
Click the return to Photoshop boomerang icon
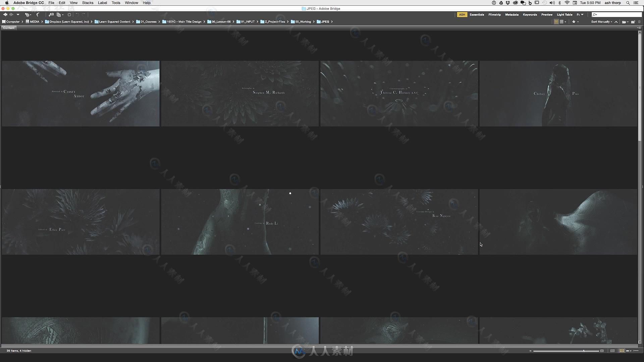(38, 15)
